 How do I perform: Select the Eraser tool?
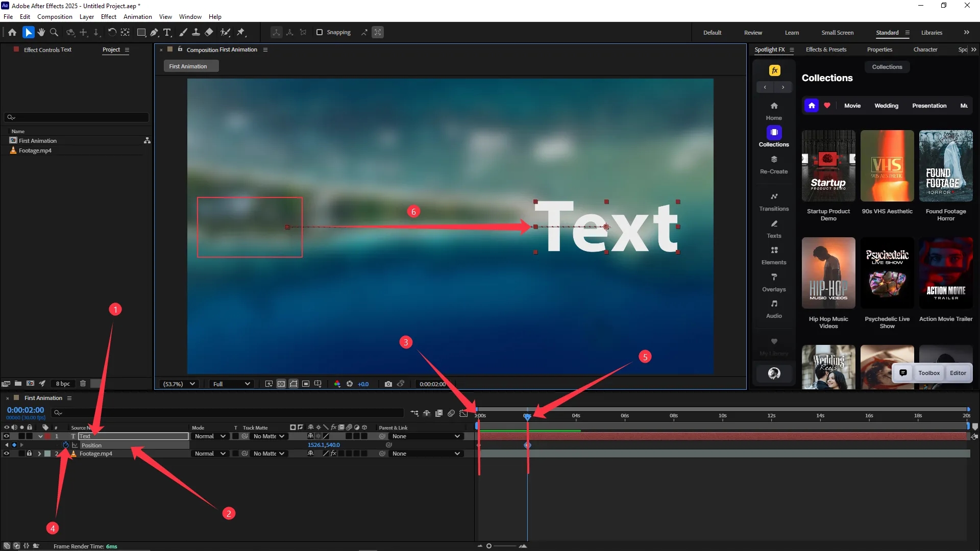click(209, 32)
